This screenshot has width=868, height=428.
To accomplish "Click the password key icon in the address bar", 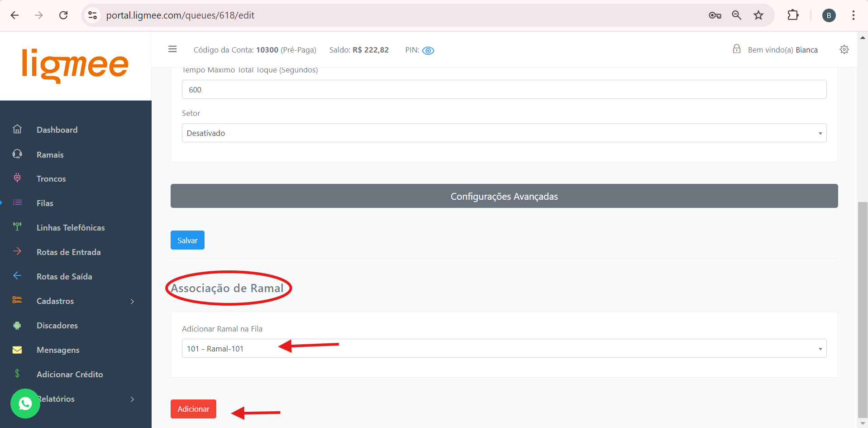I will pos(715,15).
